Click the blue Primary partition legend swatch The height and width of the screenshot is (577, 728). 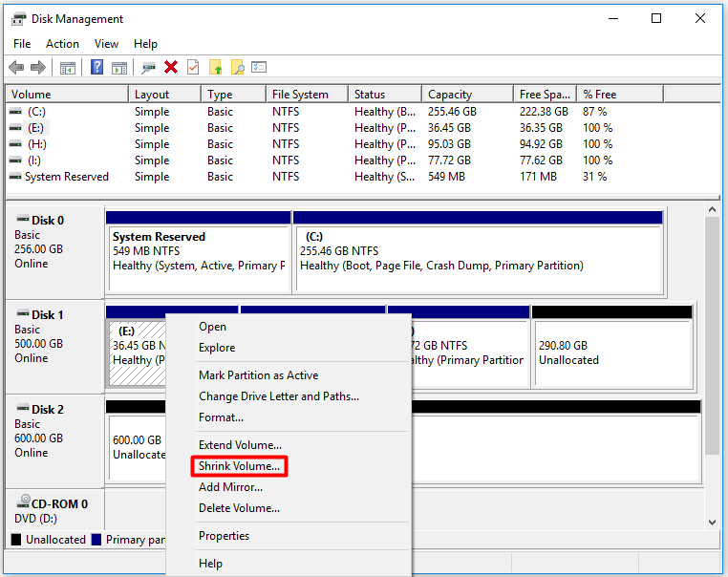click(96, 540)
